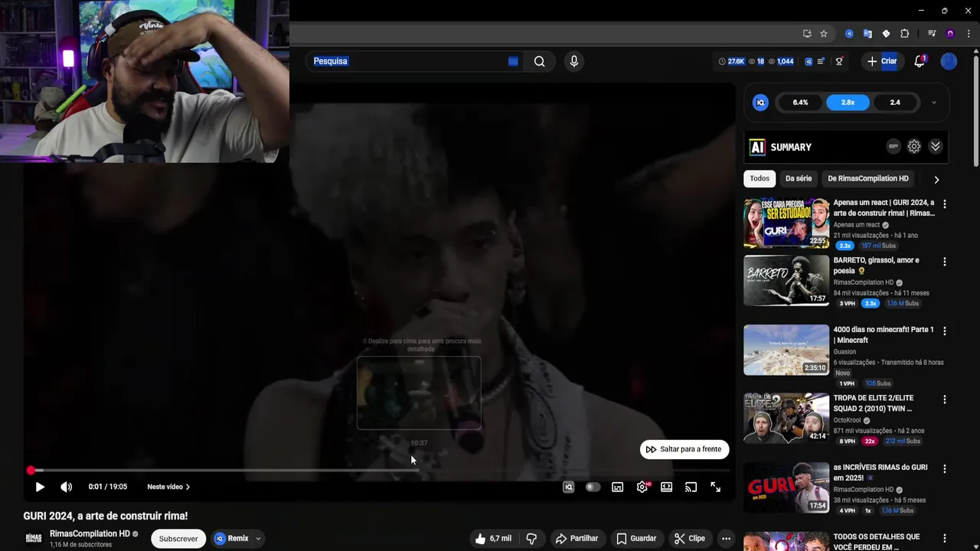Cast video to a TV
Viewport: 980px width, 551px height.
[691, 487]
